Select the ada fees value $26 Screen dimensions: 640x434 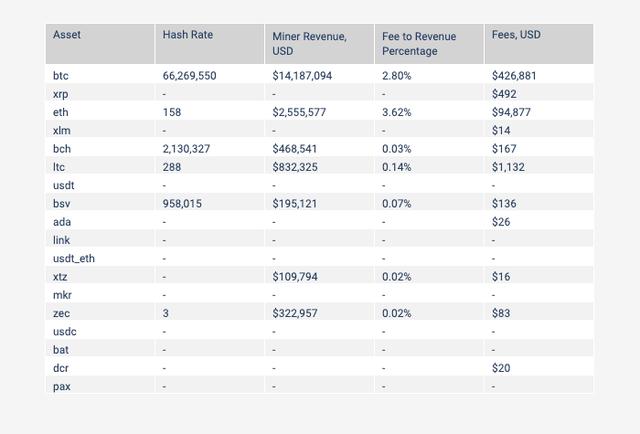tap(501, 222)
